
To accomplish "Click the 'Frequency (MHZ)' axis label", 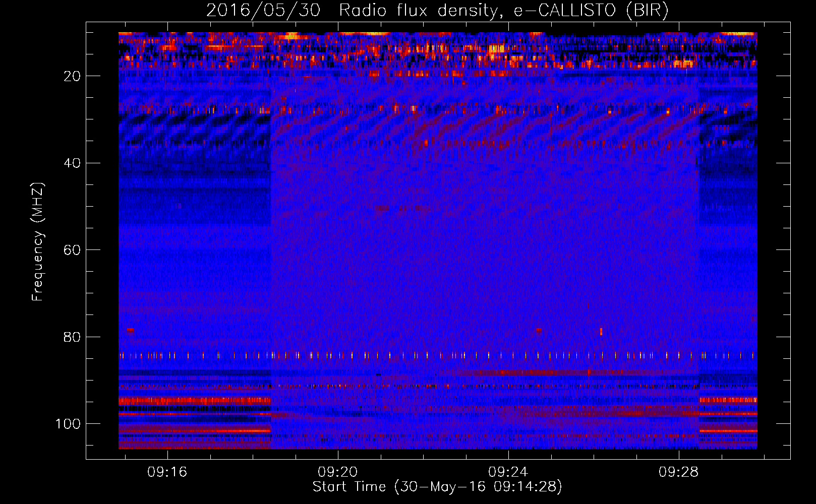I will tap(38, 242).
